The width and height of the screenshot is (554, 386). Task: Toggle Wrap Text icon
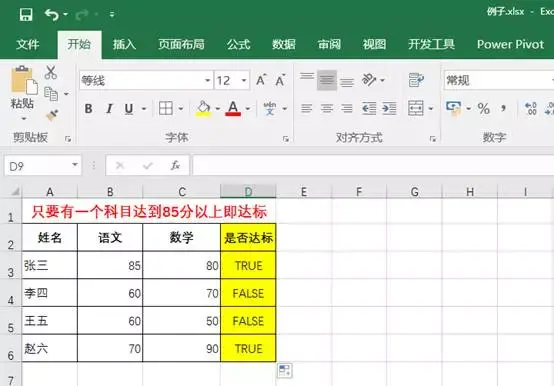tap(416, 80)
